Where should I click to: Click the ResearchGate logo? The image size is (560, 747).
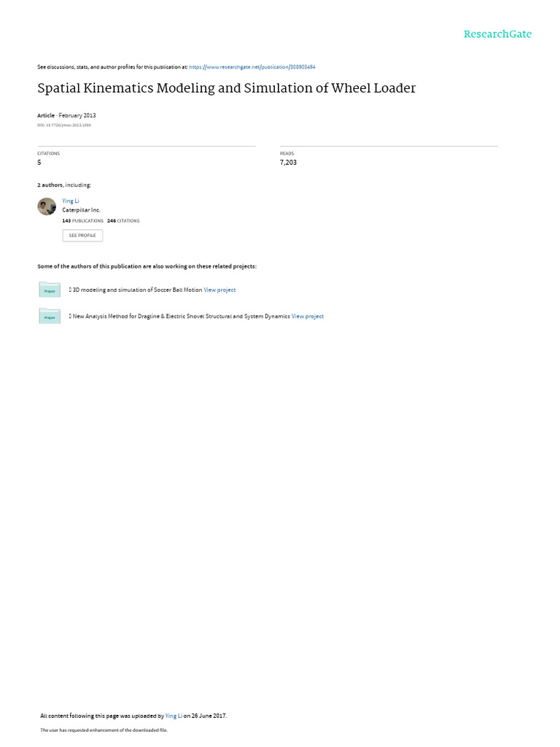tap(497, 34)
